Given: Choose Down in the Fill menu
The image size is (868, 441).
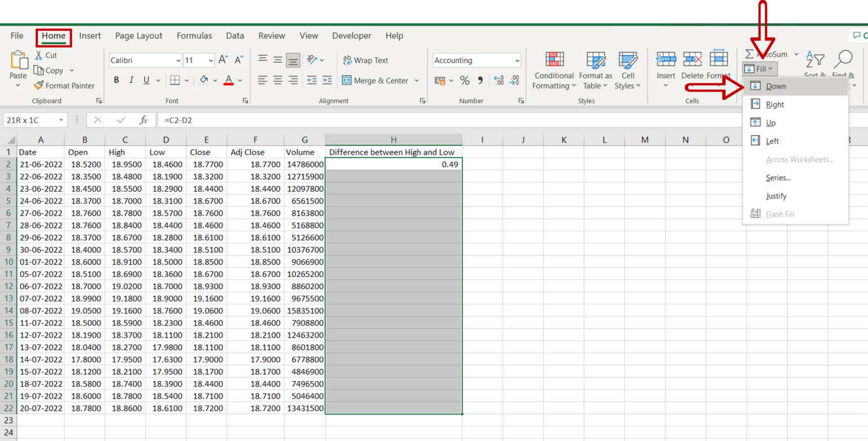Looking at the screenshot, I should pyautogui.click(x=796, y=87).
